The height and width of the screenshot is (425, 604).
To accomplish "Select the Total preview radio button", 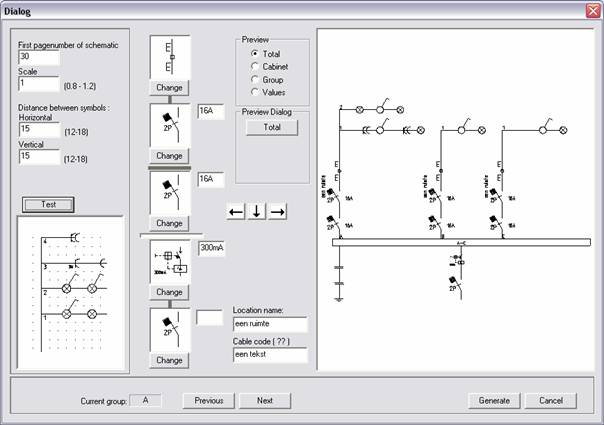I will 255,53.
